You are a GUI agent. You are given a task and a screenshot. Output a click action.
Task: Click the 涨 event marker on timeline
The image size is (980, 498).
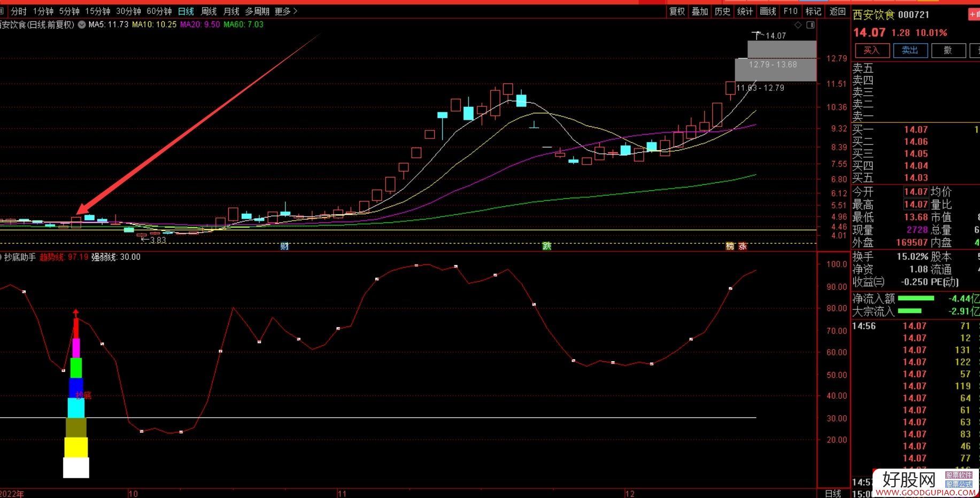click(x=742, y=246)
